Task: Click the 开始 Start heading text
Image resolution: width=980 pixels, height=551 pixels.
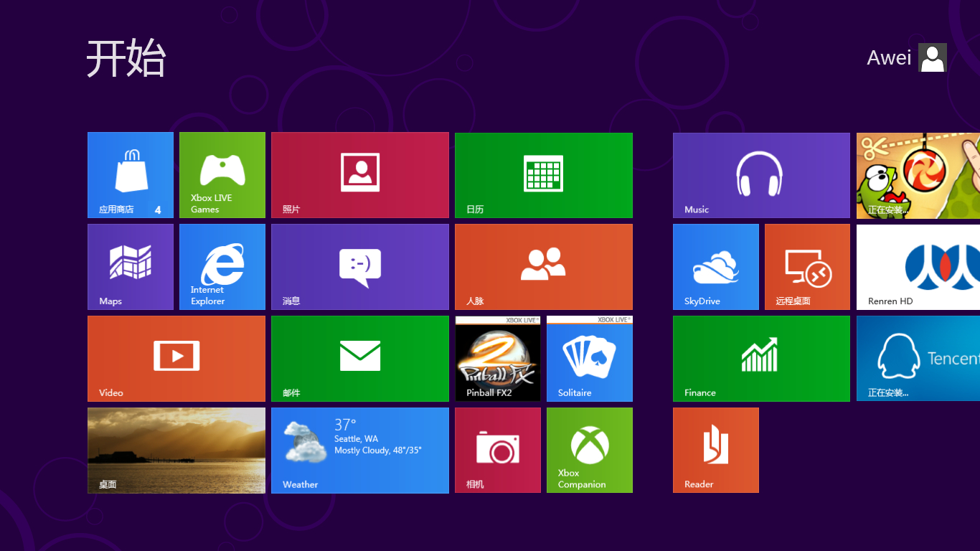Action: click(x=126, y=58)
